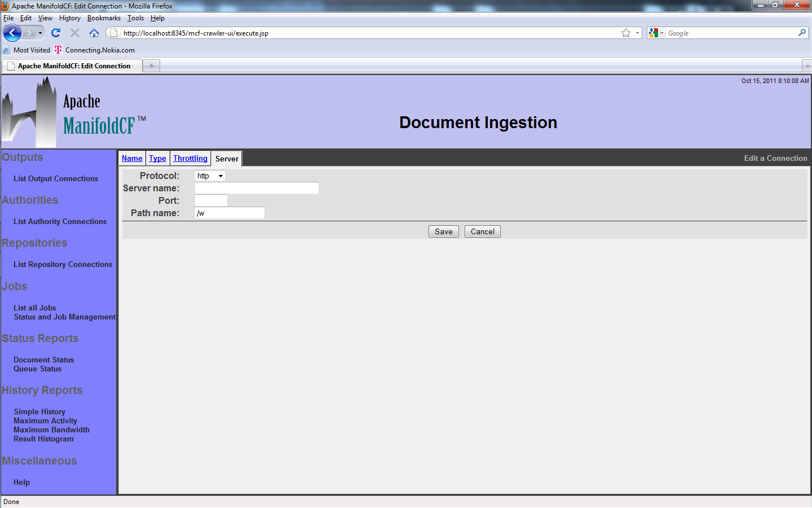Open the recent pages history dropdown arrow
The width and height of the screenshot is (812, 508).
[x=40, y=33]
